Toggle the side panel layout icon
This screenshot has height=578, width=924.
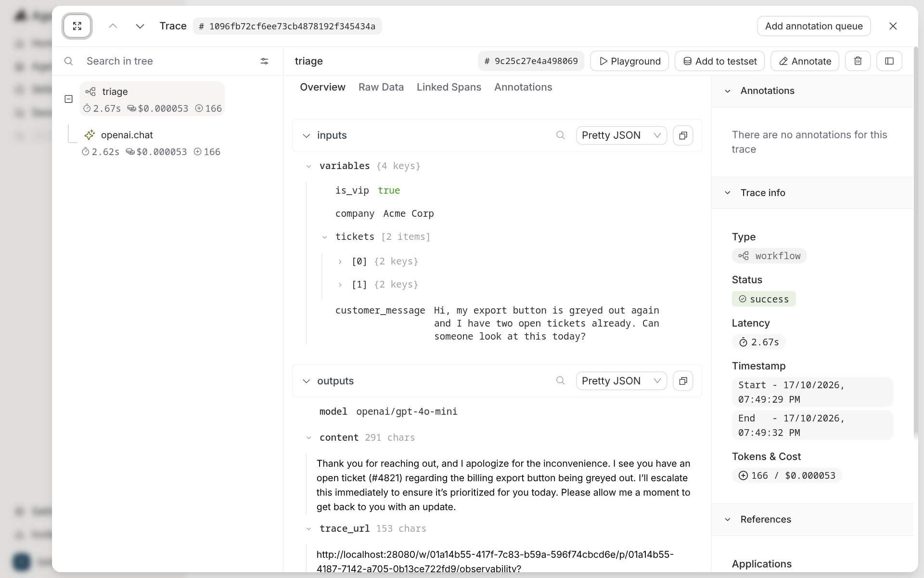(x=889, y=61)
